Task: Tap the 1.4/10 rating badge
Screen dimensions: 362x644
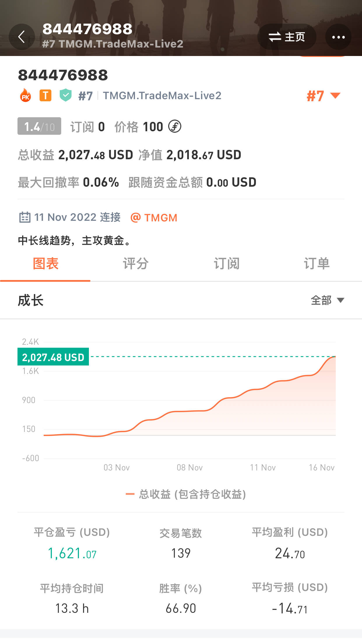Action: pos(39,126)
